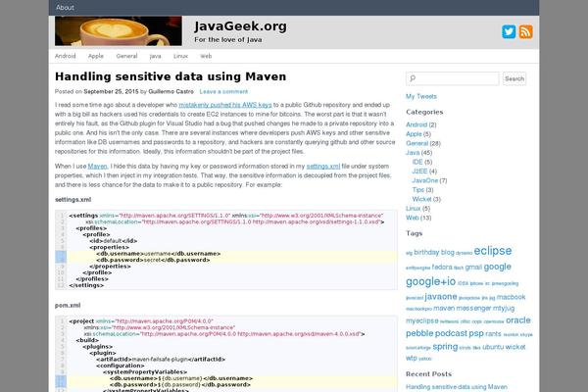
Task: Click the September 25, 2015 post date
Action: click(x=111, y=91)
